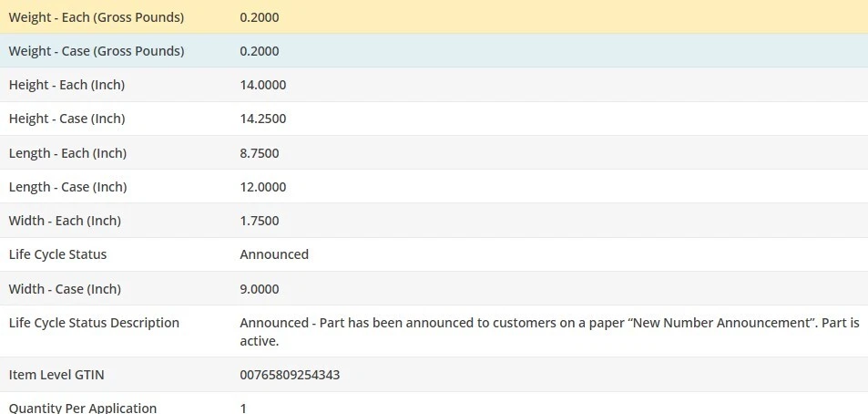Select the 1.7500 width value
The width and height of the screenshot is (868, 414).
coord(260,221)
